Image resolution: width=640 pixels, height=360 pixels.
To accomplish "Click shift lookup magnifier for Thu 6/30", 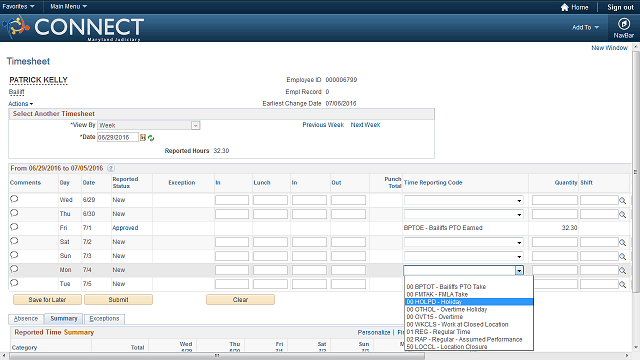I will (x=622, y=214).
